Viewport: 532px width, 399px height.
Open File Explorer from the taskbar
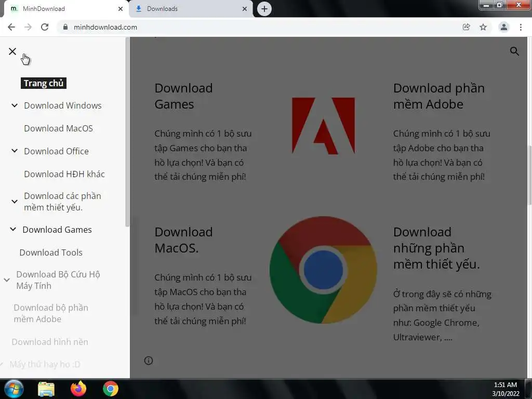[46, 389]
